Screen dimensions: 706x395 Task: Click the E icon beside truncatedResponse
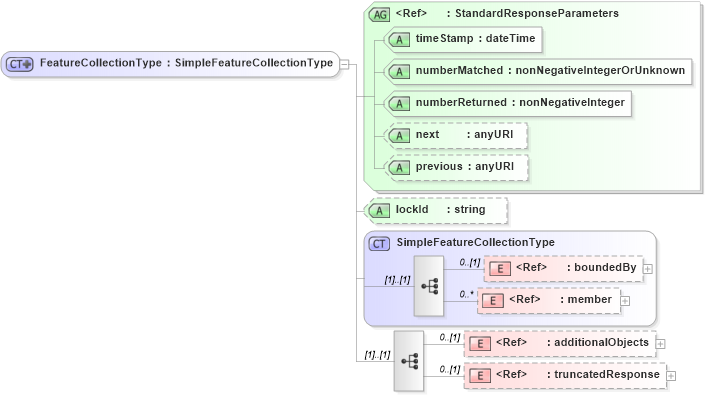pos(480,376)
